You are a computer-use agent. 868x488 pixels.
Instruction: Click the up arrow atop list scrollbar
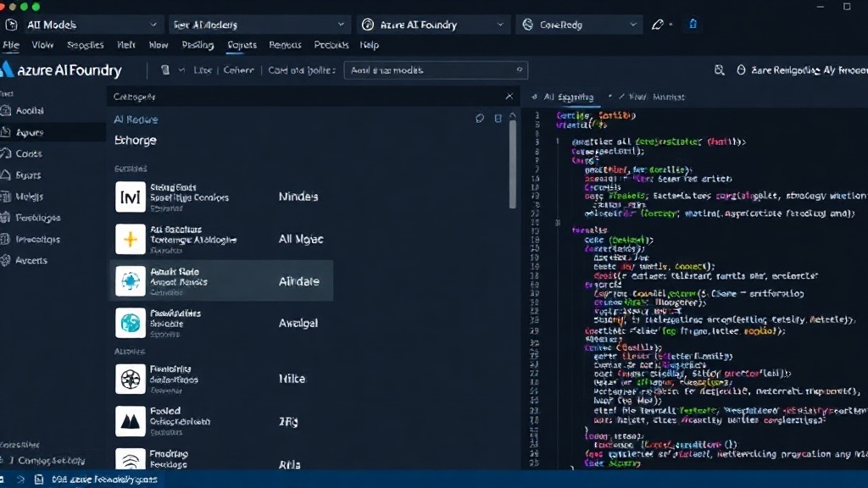click(513, 115)
